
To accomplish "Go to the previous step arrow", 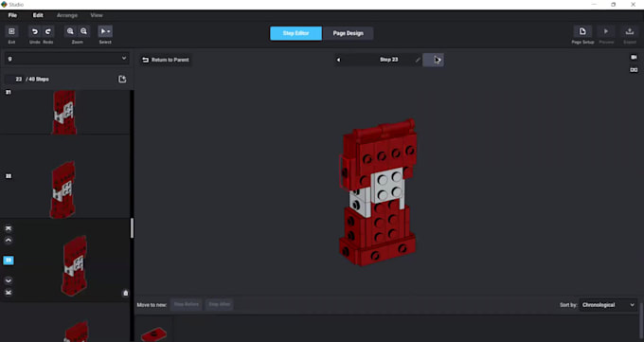I will (338, 60).
